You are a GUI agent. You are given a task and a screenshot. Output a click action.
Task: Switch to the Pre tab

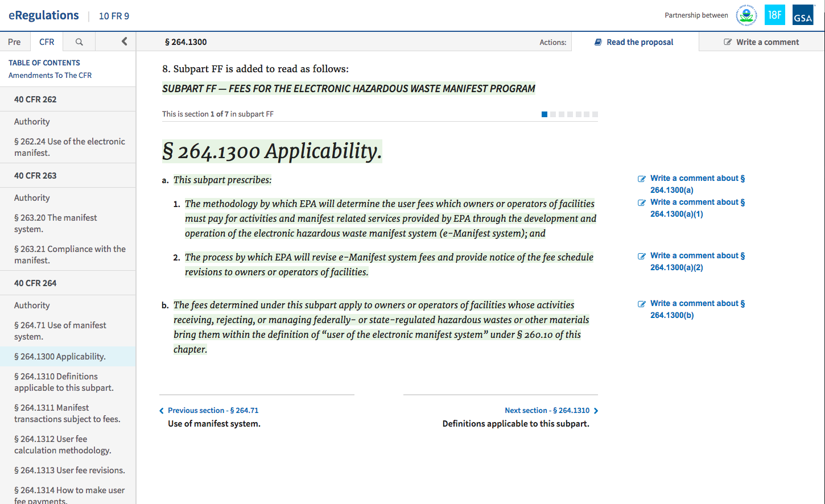[x=14, y=42]
